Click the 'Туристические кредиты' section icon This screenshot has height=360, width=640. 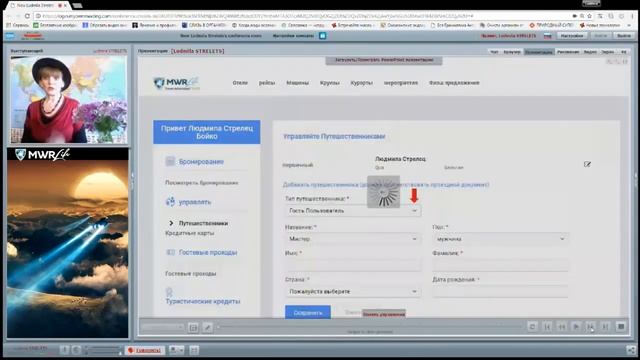tap(169, 292)
